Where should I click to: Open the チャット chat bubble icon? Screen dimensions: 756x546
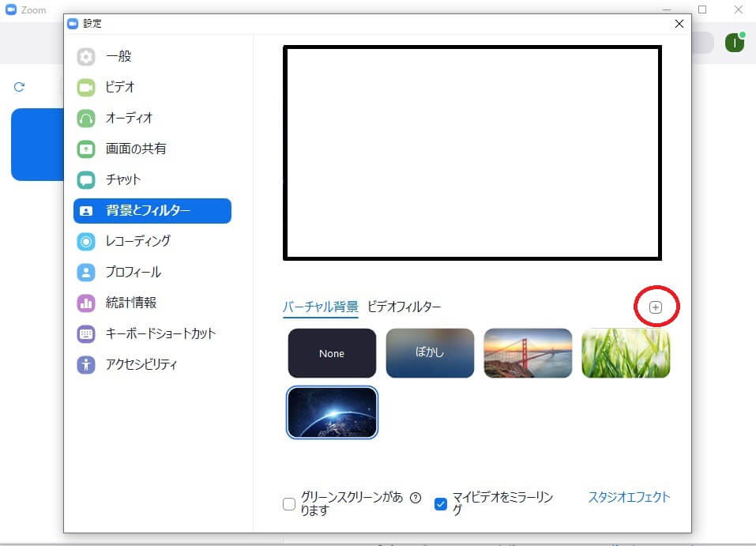[x=86, y=180]
